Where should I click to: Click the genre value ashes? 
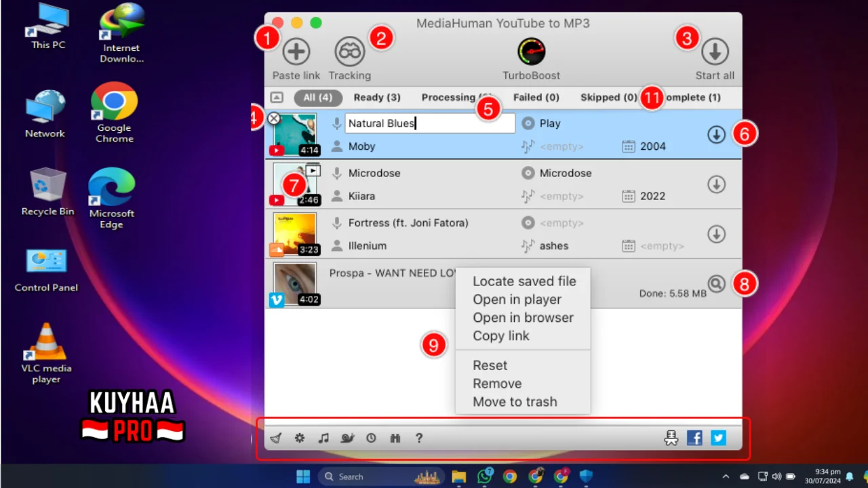pyautogui.click(x=554, y=246)
